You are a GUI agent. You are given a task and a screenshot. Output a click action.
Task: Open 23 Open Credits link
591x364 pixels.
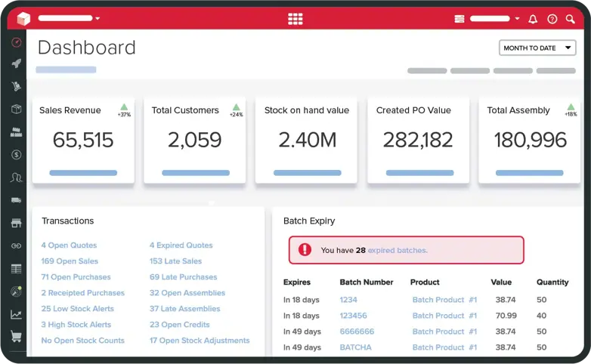point(180,325)
